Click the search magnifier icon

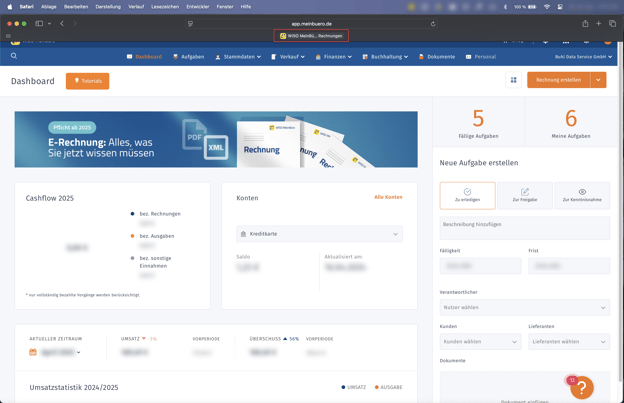(14, 57)
